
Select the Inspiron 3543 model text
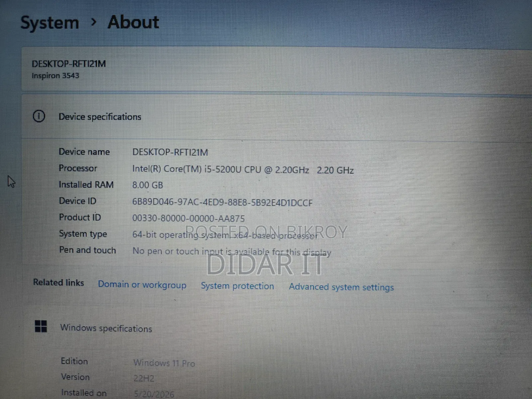[56, 76]
